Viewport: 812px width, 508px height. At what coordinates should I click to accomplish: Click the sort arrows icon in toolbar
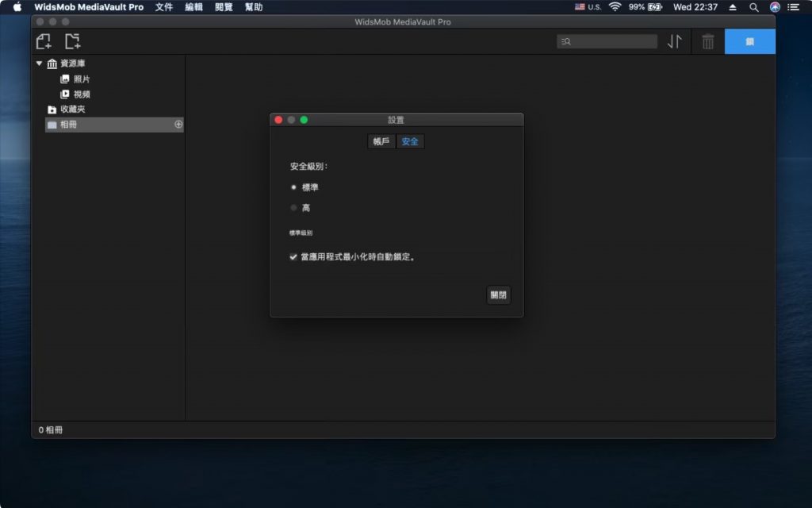(674, 40)
